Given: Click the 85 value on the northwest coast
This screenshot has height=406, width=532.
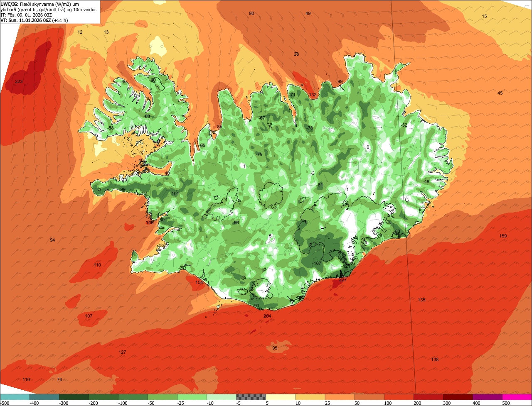Looking at the screenshot, I should click(219, 127).
